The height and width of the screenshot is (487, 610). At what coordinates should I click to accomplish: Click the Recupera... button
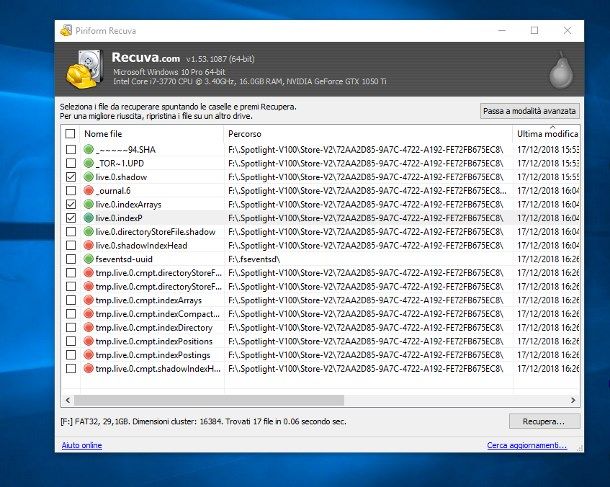[x=544, y=421]
